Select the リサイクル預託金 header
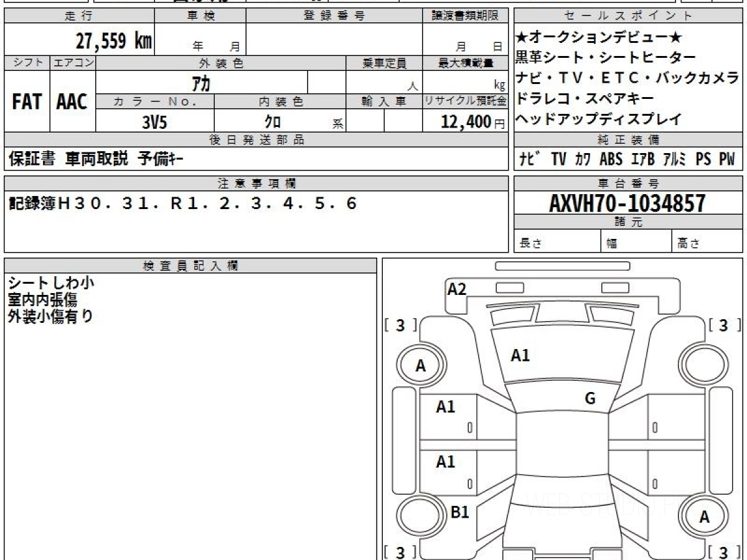Image resolution: width=747 pixels, height=560 pixels. coord(466,101)
